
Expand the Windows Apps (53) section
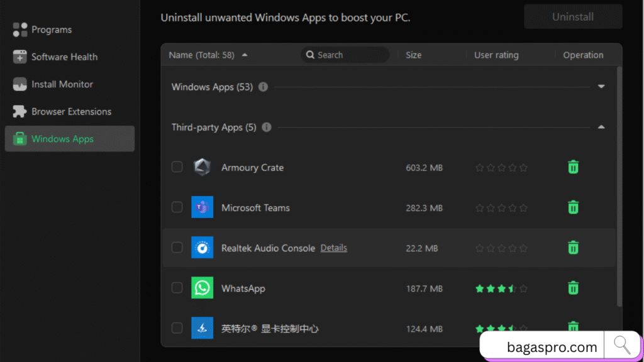click(x=601, y=87)
